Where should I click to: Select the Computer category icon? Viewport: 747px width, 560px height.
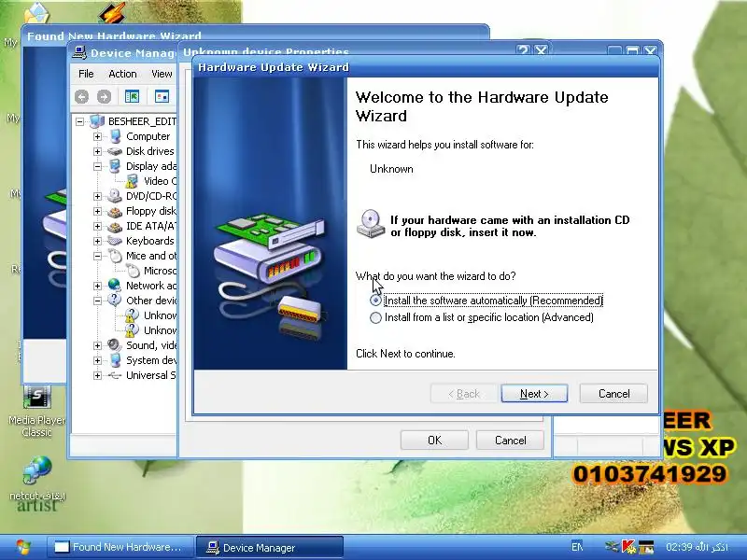(115, 136)
